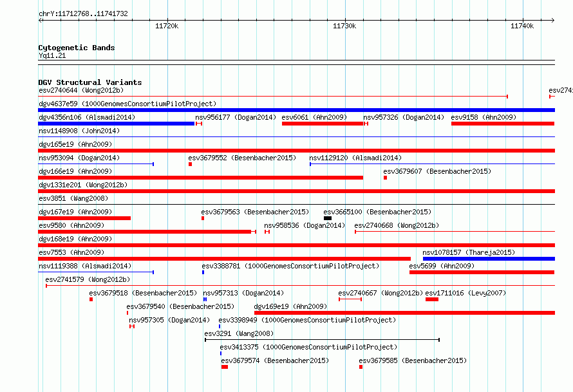Open the esv6061 (Ahn2009) label
Viewport: 573px width, 392px height.
(314, 117)
